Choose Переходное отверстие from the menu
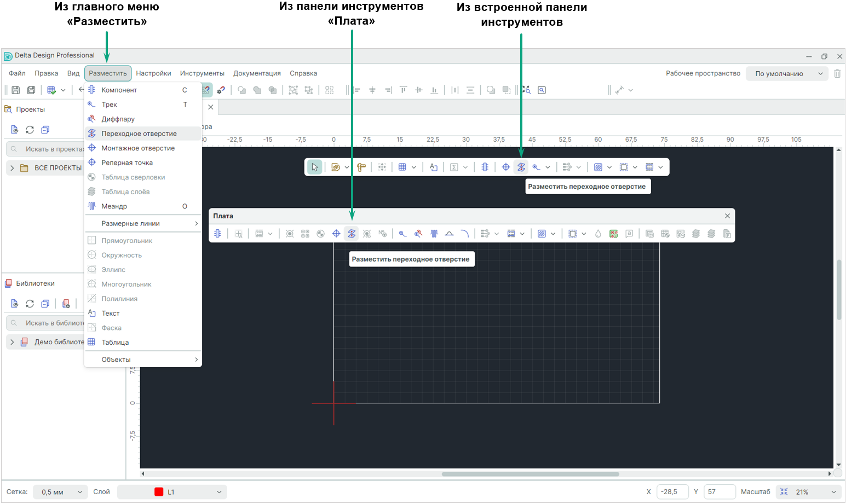The image size is (846, 504). pos(143,134)
